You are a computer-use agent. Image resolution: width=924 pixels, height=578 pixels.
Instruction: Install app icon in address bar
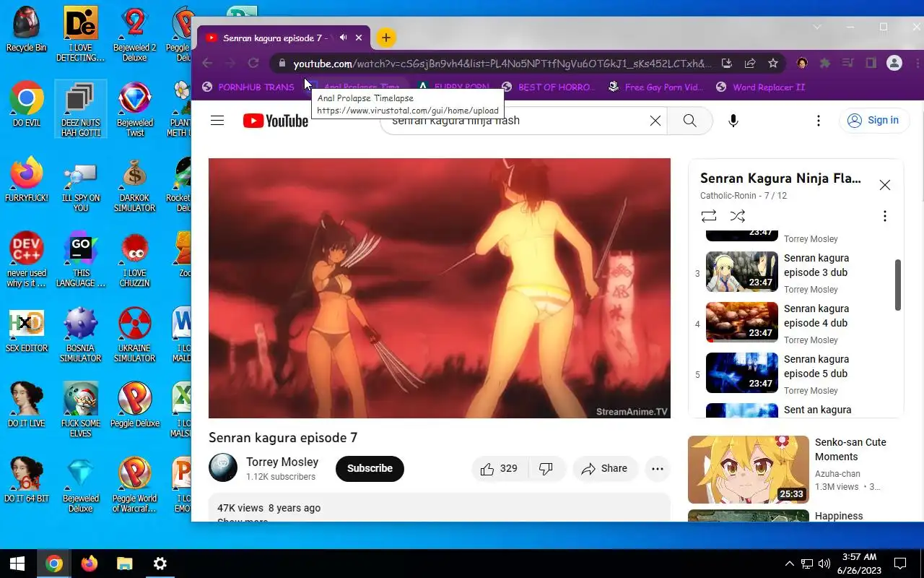click(x=727, y=64)
